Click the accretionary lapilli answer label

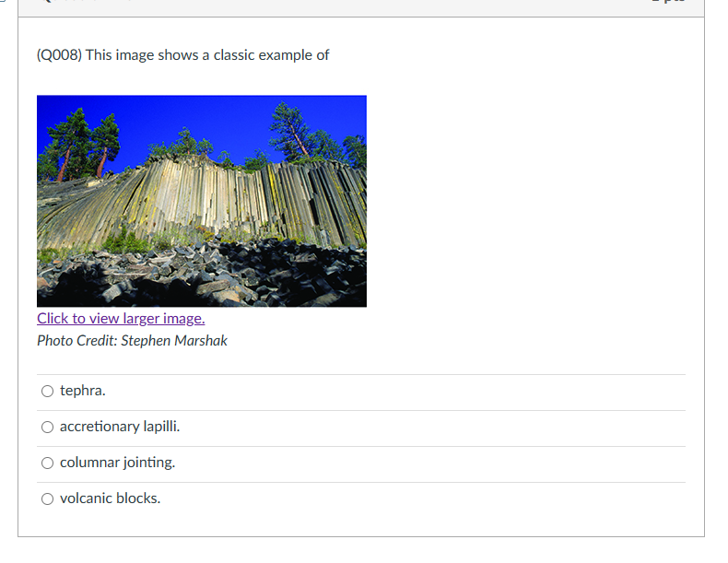(120, 427)
